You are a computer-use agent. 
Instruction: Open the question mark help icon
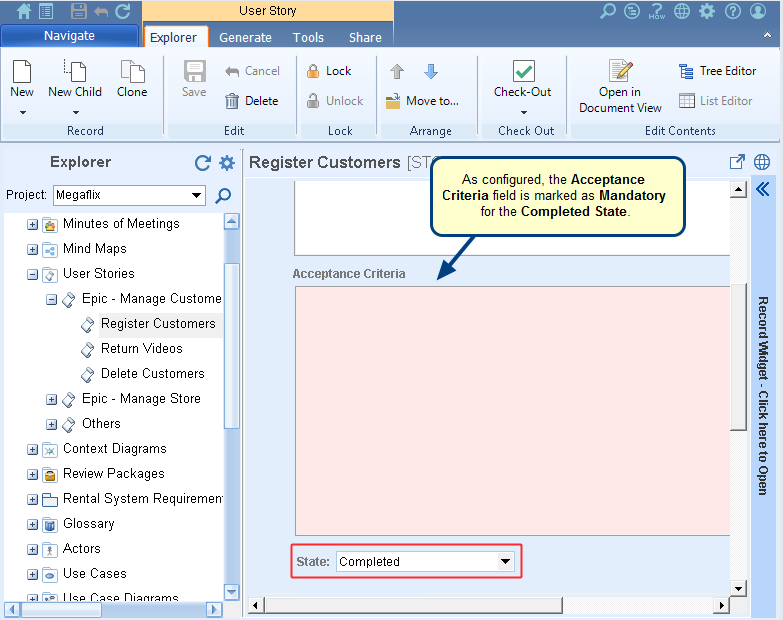pos(733,11)
